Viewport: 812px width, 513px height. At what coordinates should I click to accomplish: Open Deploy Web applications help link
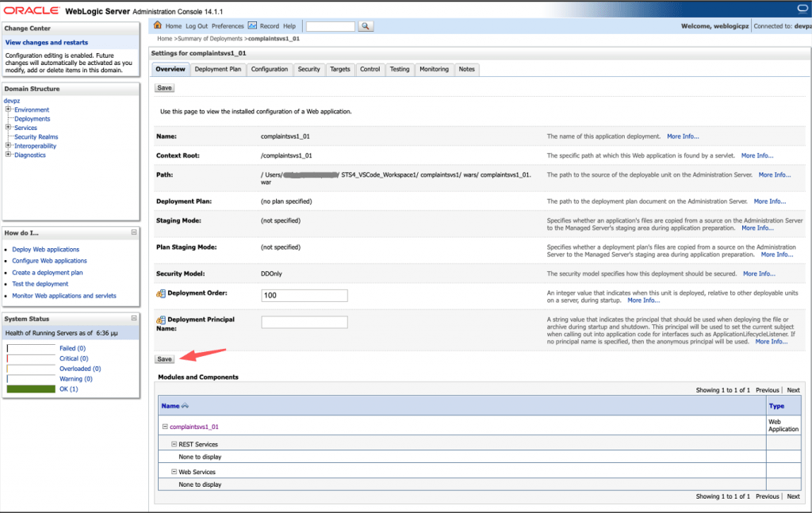45,250
